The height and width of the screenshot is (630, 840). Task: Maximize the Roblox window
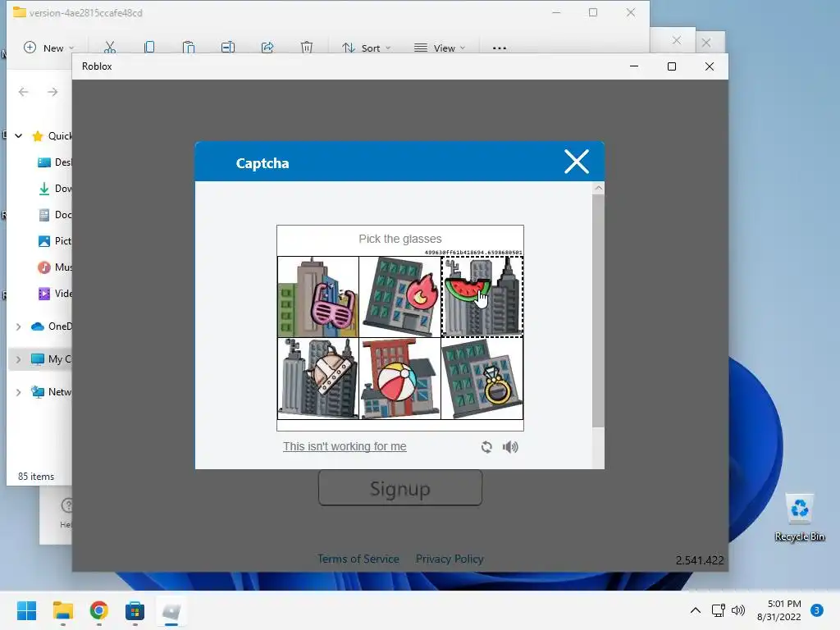pos(672,66)
